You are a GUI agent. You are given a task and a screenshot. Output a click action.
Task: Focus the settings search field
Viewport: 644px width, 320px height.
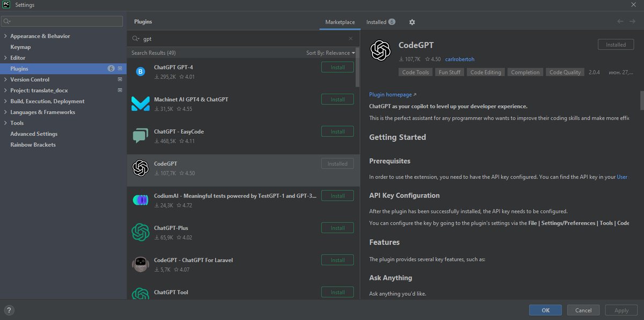(x=62, y=21)
